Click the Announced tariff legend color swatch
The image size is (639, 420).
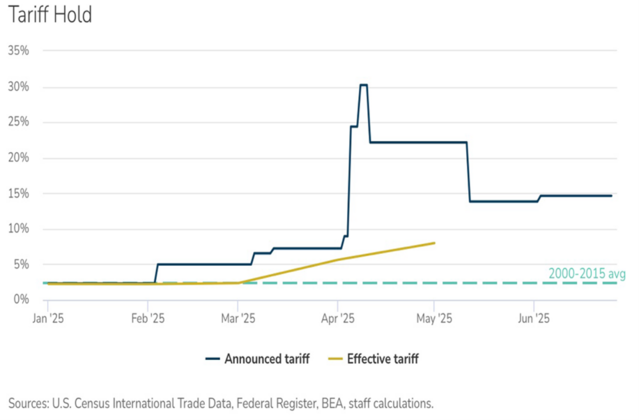point(214,358)
